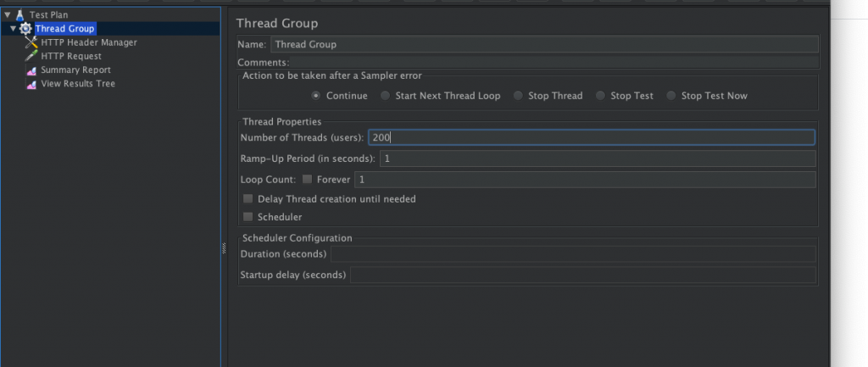Click the View Results Tree icon
868x367 pixels.
(x=31, y=84)
